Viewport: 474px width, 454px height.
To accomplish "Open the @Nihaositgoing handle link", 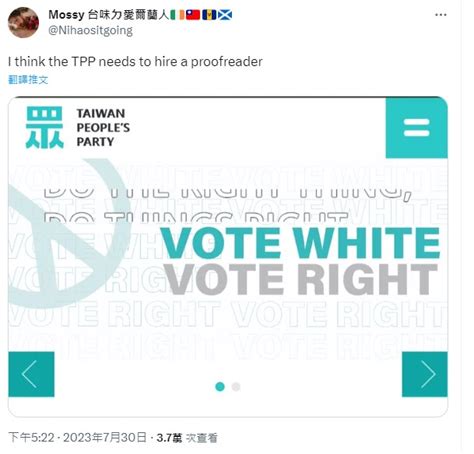I will [91, 30].
